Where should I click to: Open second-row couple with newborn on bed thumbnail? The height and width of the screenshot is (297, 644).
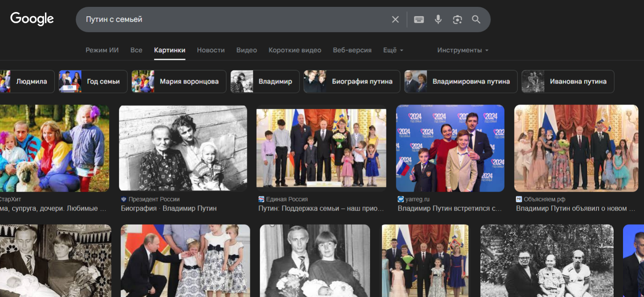coord(56,261)
